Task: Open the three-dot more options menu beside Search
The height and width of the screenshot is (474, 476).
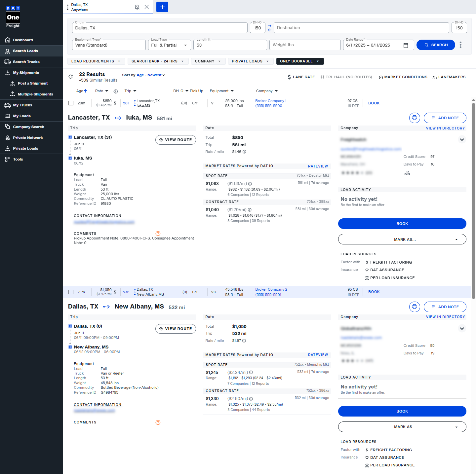Action: click(x=460, y=45)
